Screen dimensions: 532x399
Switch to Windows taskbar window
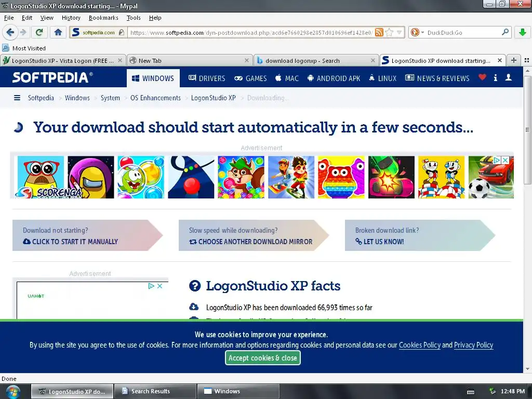point(238,391)
